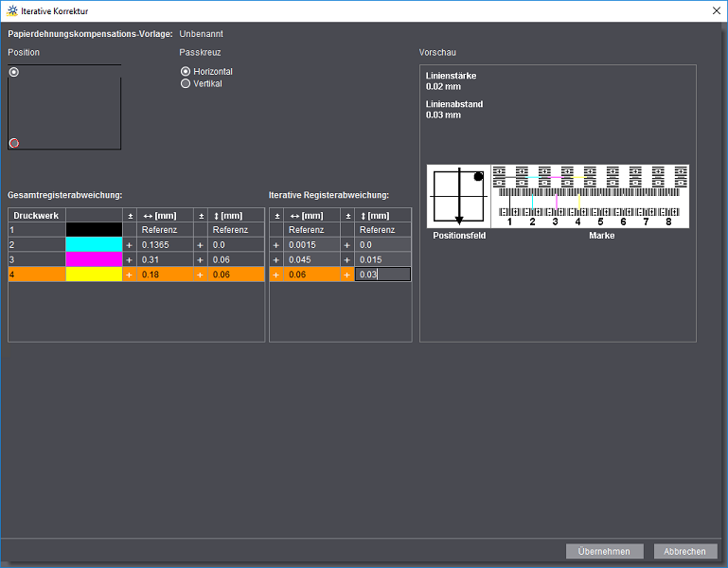Toggle the plus sign before value 0.1365
This screenshot has width=728, height=568.
coord(130,245)
